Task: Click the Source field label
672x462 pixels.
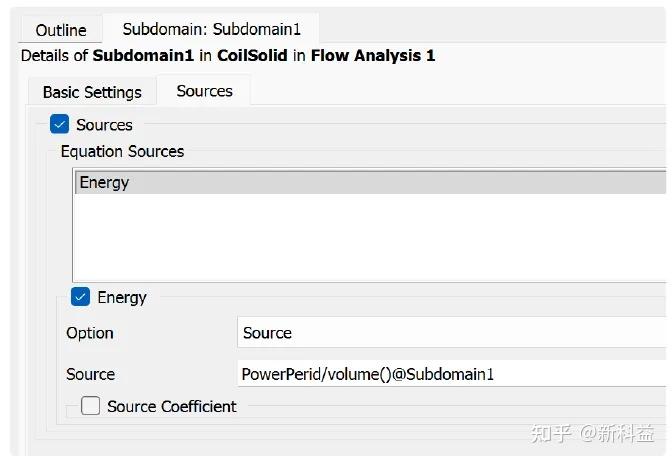Action: point(91,374)
